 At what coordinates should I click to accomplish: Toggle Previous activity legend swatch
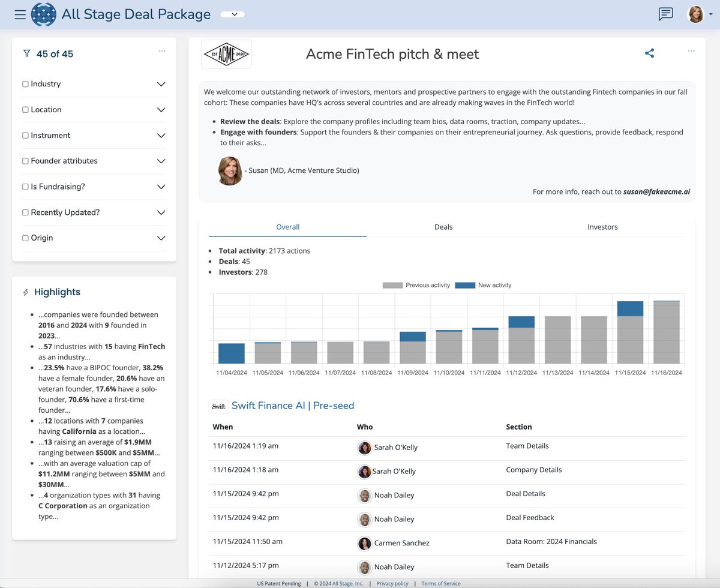click(393, 285)
